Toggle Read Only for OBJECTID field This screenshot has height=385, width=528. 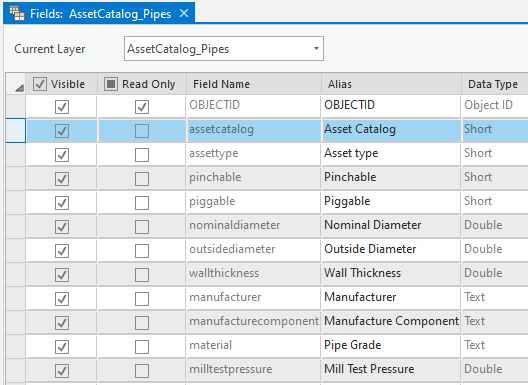point(142,107)
